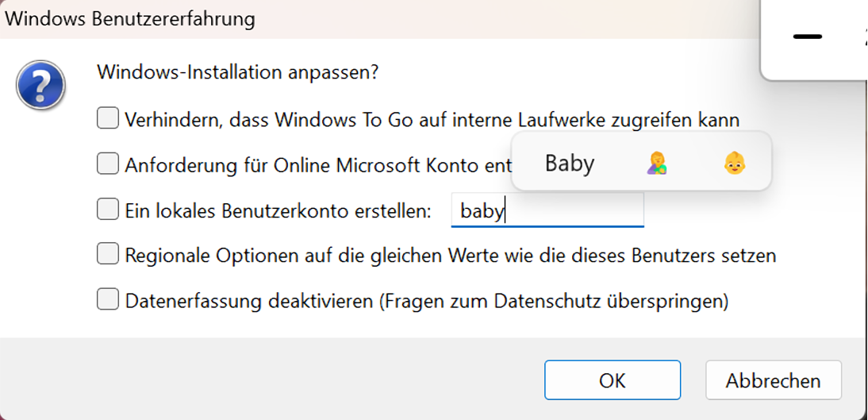Screen dimensions: 868x420
Task: Enable the Online Microsoft Konto requirement checkbox
Action: coord(107,164)
